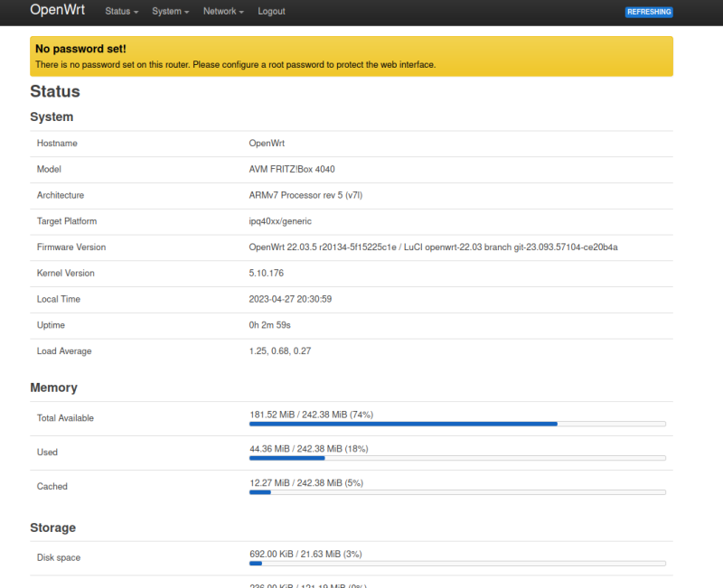Open the Network dropdown chevron
This screenshot has height=588, width=723.
click(x=242, y=12)
